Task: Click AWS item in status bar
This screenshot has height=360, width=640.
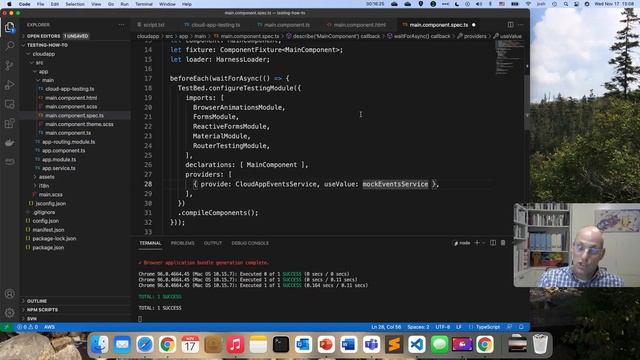Action: (x=49, y=327)
